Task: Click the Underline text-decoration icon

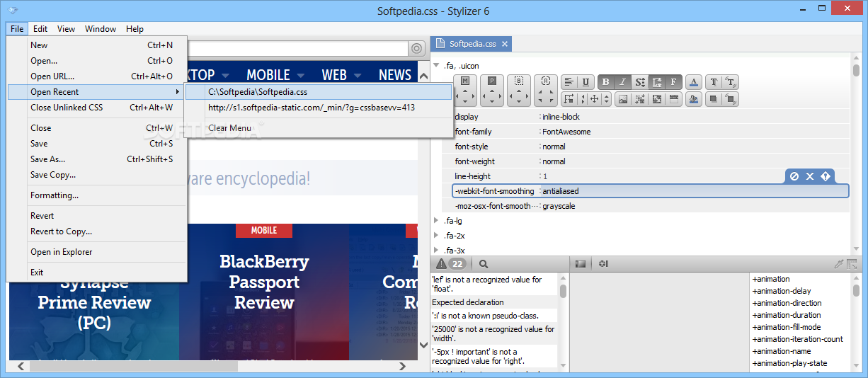Action: [x=586, y=82]
